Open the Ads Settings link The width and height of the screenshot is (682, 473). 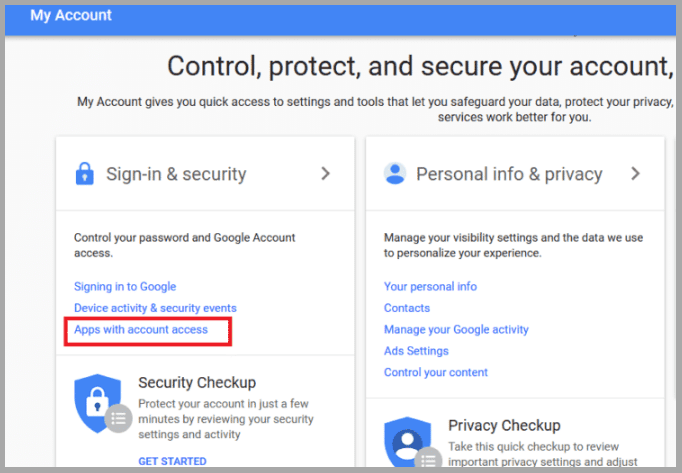[x=416, y=351]
